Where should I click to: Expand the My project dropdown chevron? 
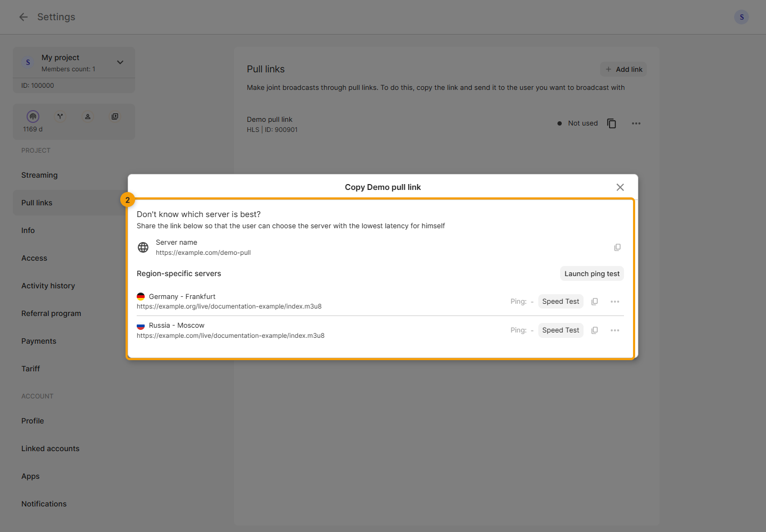(x=120, y=62)
